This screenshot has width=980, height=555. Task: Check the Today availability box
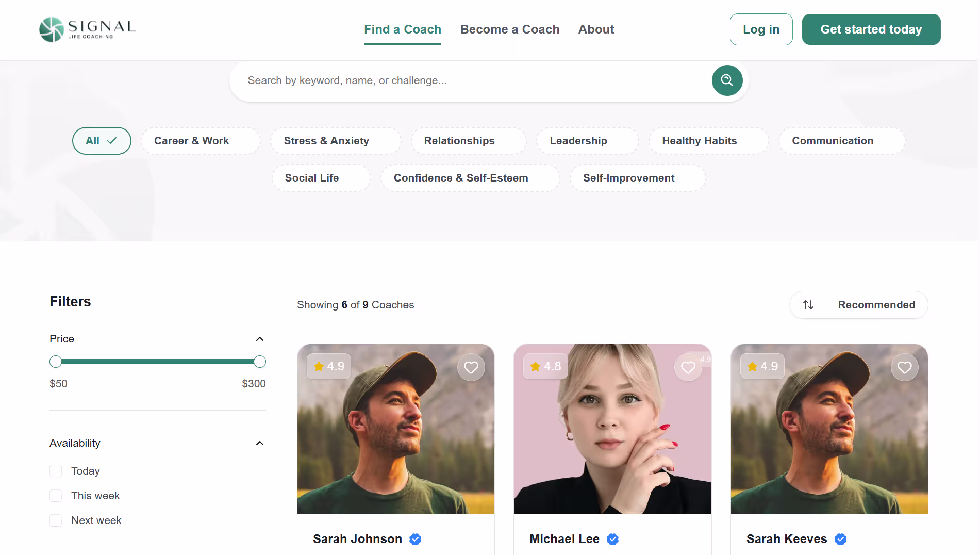(56, 471)
